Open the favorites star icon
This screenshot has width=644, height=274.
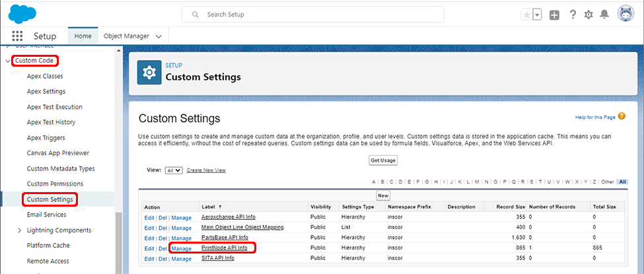tap(526, 15)
